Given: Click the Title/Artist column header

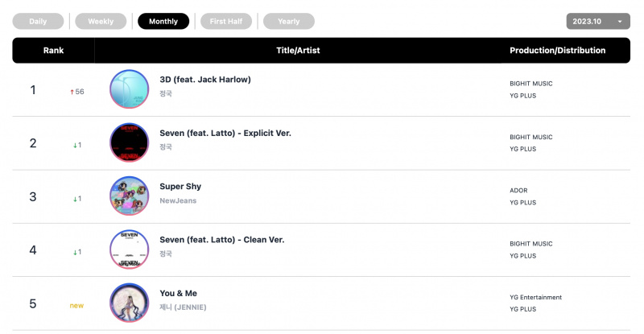Looking at the screenshot, I should pyautogui.click(x=298, y=50).
